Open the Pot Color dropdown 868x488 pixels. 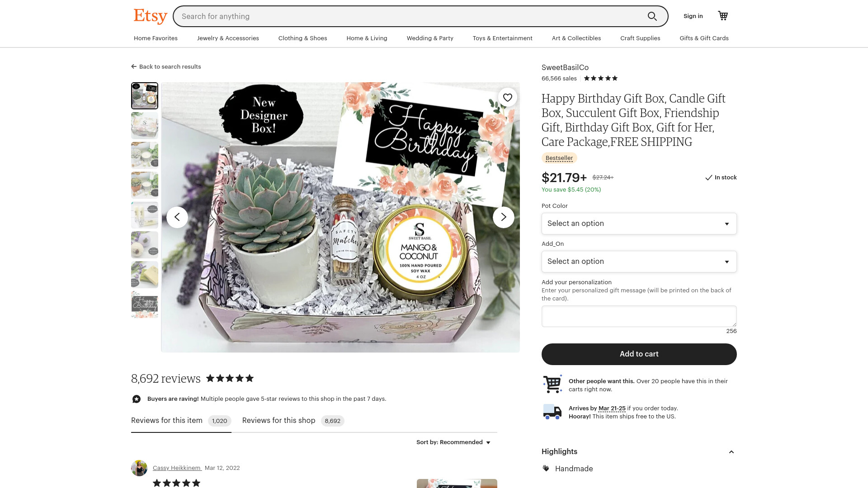(x=639, y=224)
